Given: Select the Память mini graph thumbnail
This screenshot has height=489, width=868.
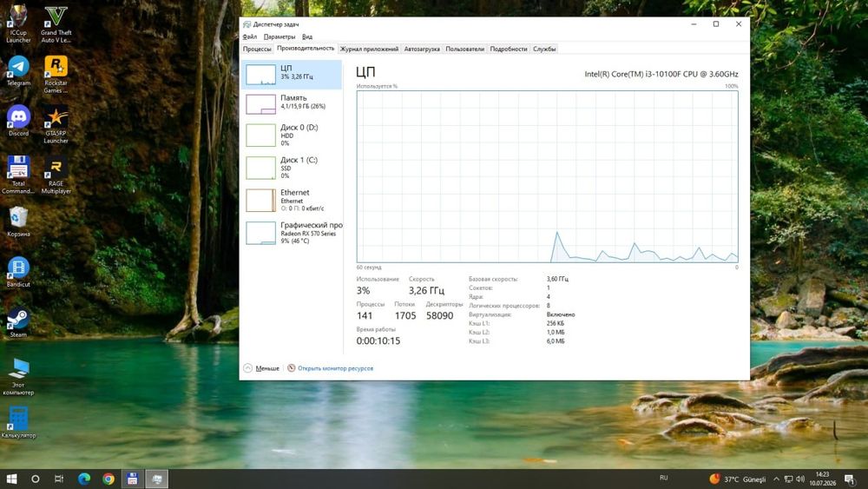Looking at the screenshot, I should [260, 104].
